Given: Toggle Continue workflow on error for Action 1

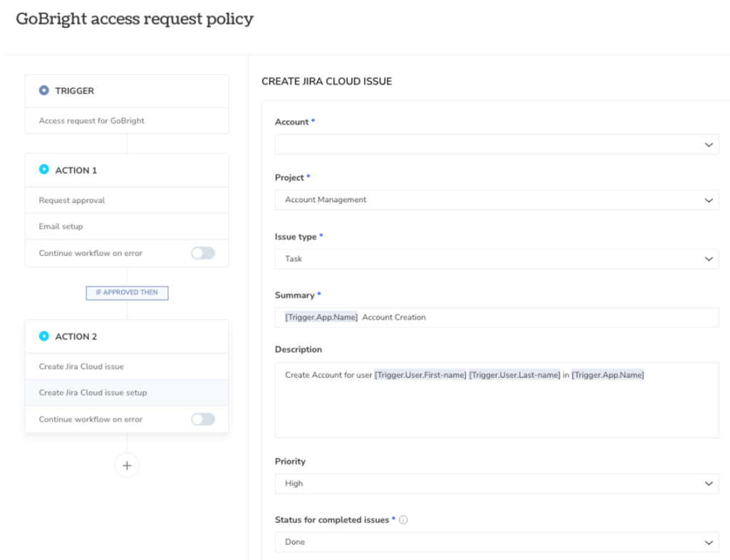Looking at the screenshot, I should pos(203,253).
